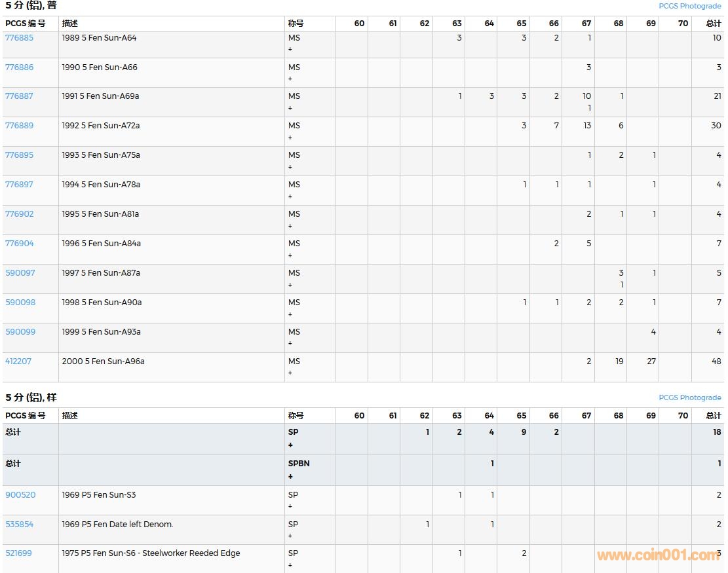This screenshot has height=573, width=728.
Task: Open the 900520 specimen coin link
Action: click(20, 495)
